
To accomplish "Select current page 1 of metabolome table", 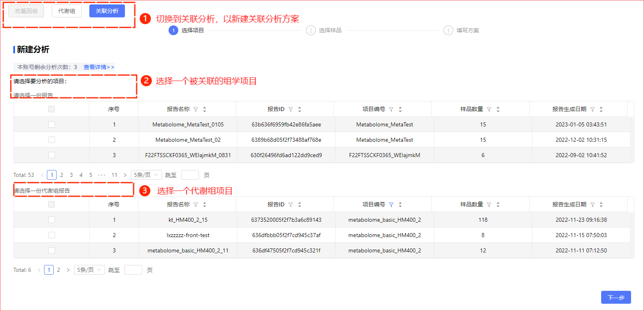I will [x=49, y=270].
